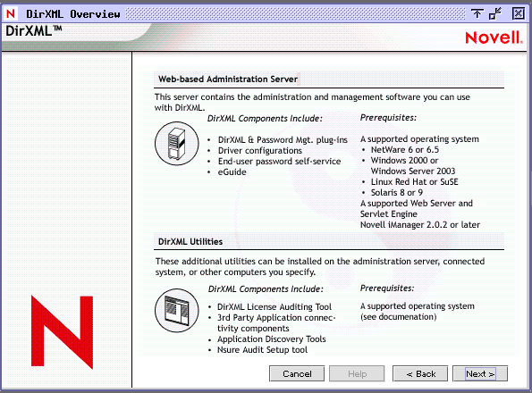This screenshot has height=393, width=532.
Task: Click the shrink window title bar icon
Action: click(x=495, y=13)
